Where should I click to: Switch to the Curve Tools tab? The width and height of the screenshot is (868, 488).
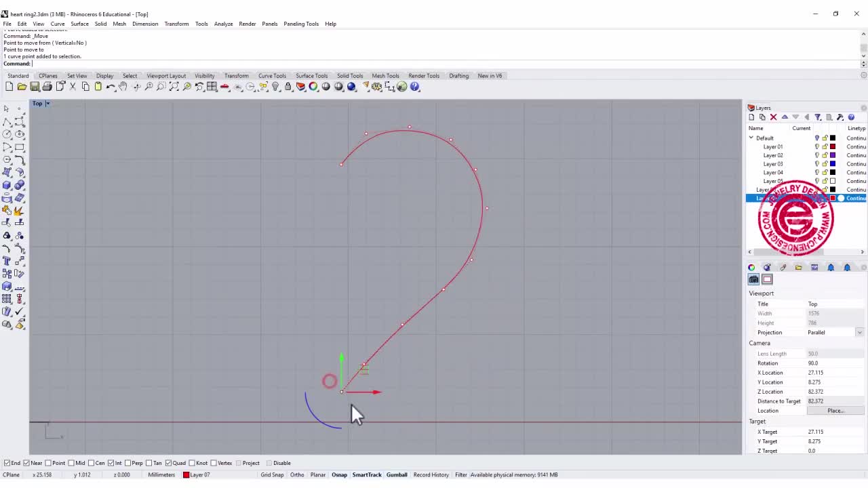[x=272, y=76]
